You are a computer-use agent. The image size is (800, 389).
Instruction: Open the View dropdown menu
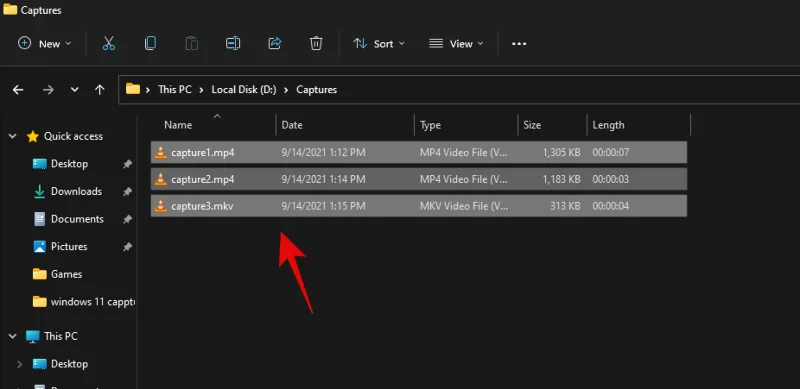(456, 44)
